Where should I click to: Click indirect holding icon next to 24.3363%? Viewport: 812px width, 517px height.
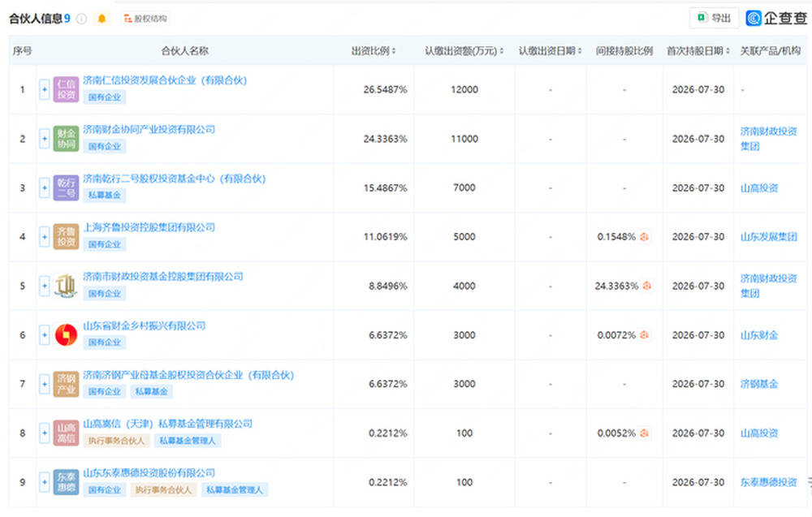(647, 286)
